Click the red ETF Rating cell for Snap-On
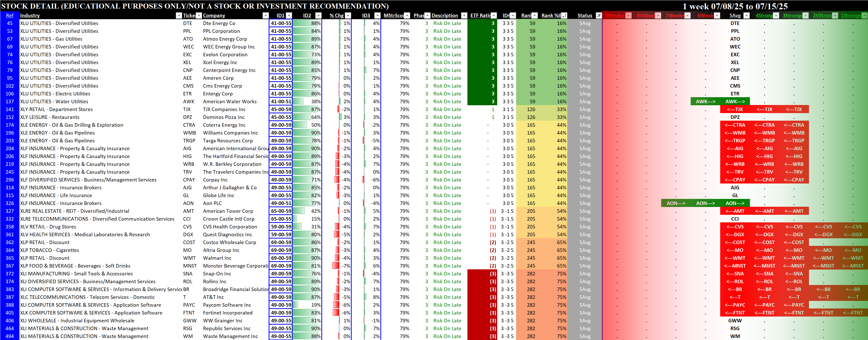The height and width of the screenshot is (340, 868). click(x=482, y=274)
